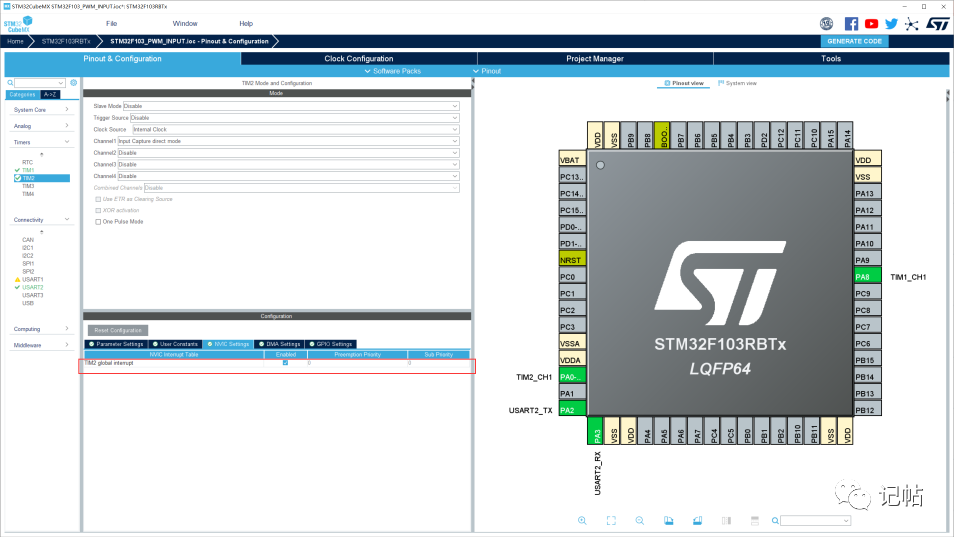Click the pin search field below chip
Screen dimensions: 954x537
point(815,521)
